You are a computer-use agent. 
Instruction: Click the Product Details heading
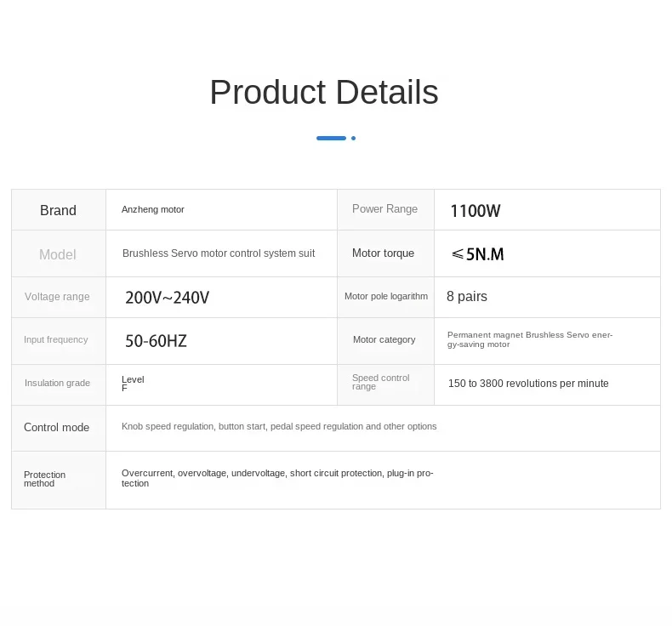pyautogui.click(x=324, y=92)
